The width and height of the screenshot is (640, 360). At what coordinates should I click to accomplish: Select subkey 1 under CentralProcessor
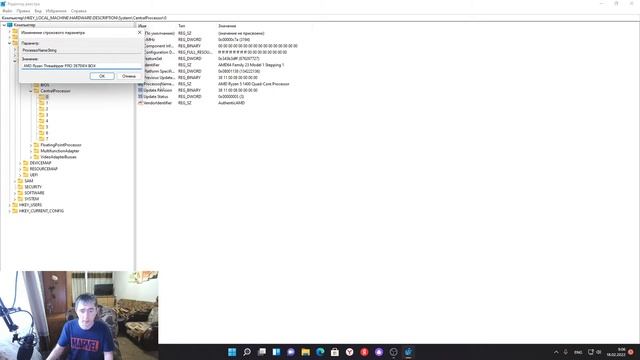(44, 103)
